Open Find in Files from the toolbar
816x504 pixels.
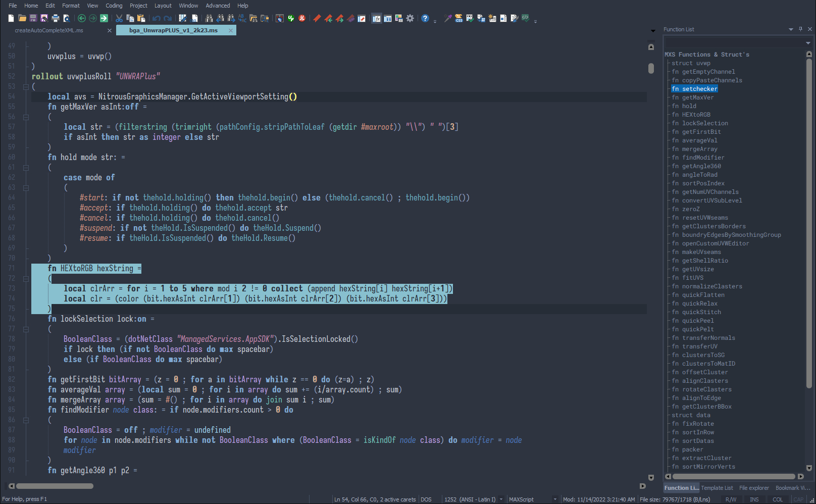pos(253,18)
